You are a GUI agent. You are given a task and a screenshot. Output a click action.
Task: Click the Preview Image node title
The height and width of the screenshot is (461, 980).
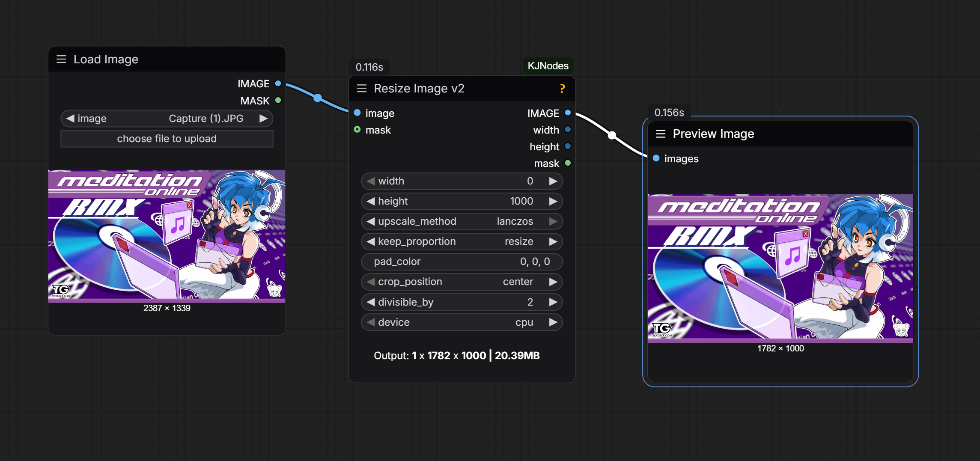[x=713, y=134]
